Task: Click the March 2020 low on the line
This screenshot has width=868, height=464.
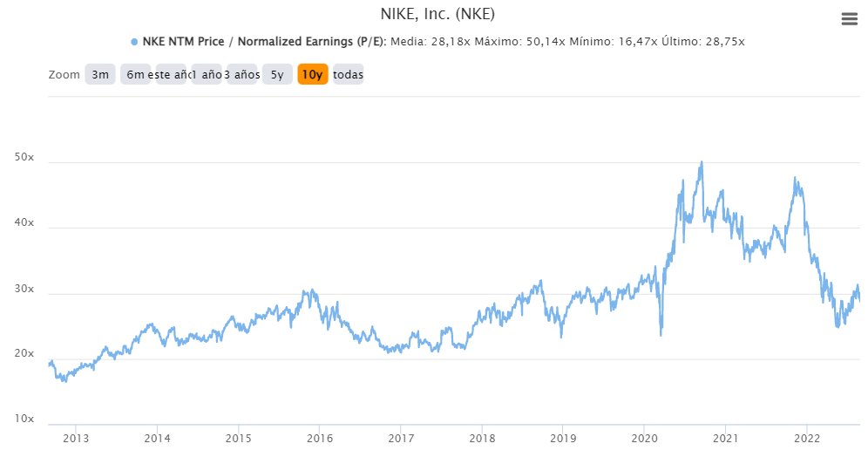Action: click(661, 334)
